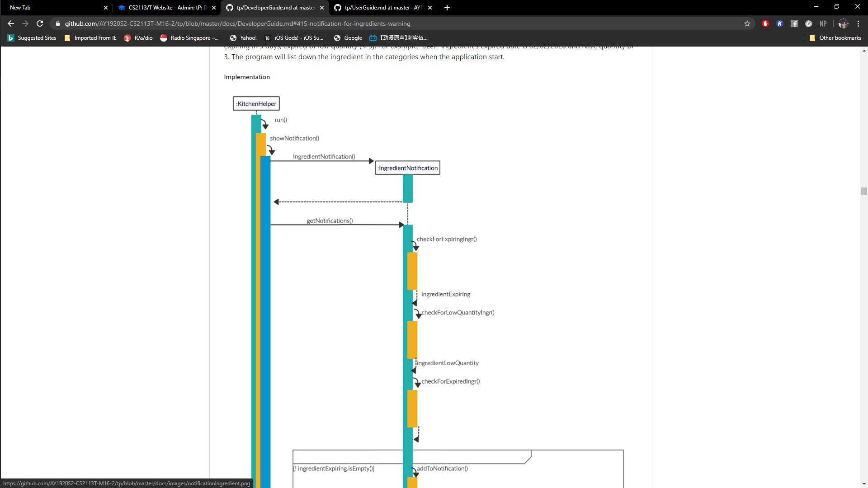Open a new tab with plus button
The width and height of the screenshot is (868, 488).
pos(447,8)
